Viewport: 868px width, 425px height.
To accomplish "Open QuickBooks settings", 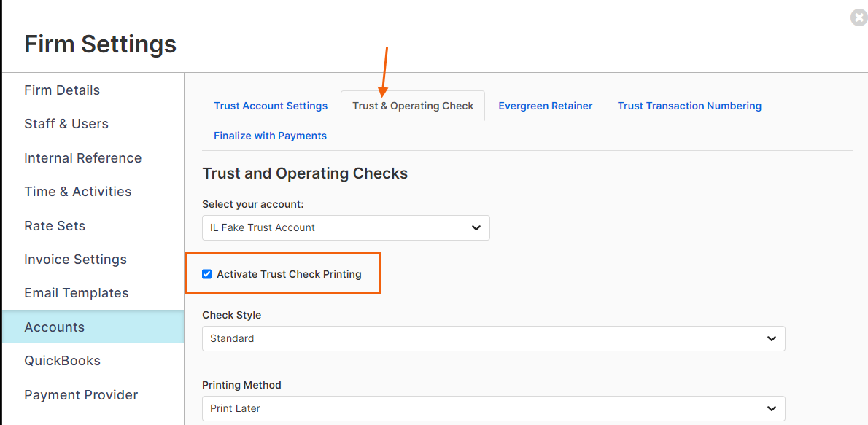I will point(63,361).
